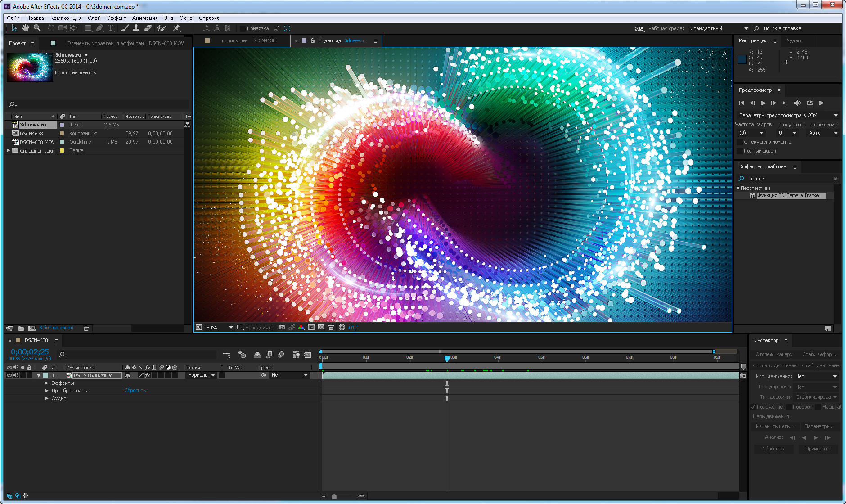Select the Eraser tool
The width and height of the screenshot is (846, 504).
coord(148,28)
